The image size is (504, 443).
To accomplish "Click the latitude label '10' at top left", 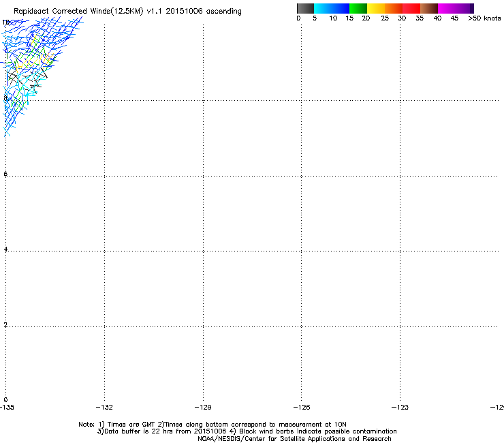I will (5, 22).
